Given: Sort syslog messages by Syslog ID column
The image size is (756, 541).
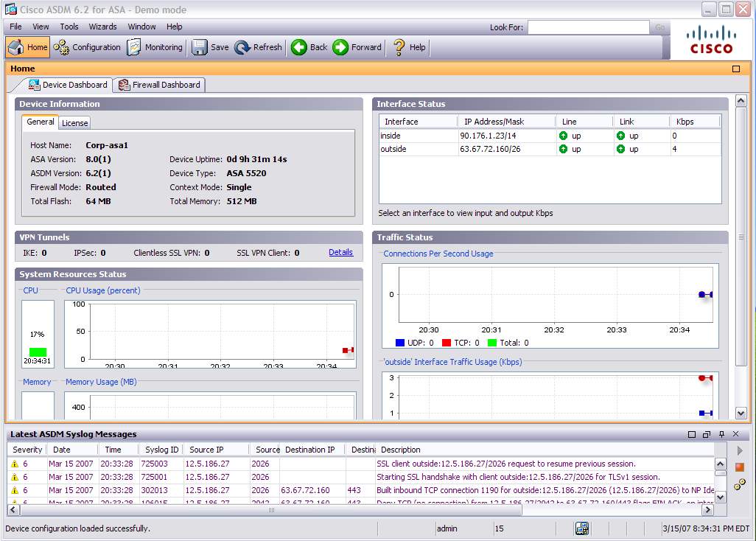Looking at the screenshot, I should click(161, 450).
